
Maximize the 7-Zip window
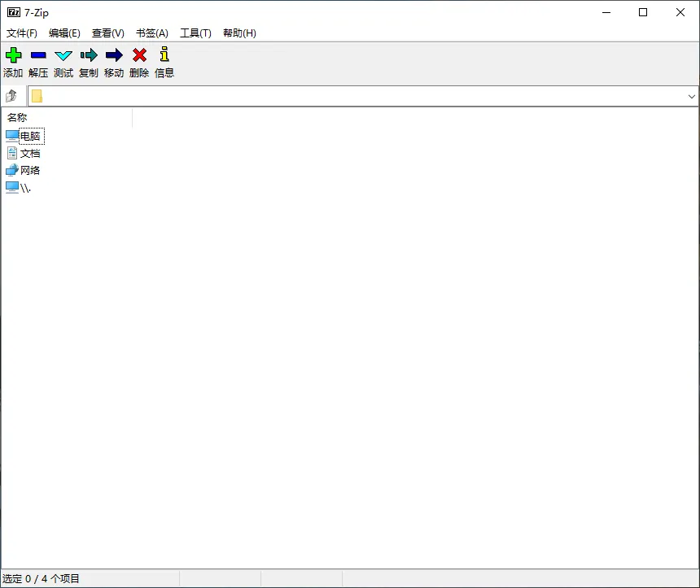(643, 12)
